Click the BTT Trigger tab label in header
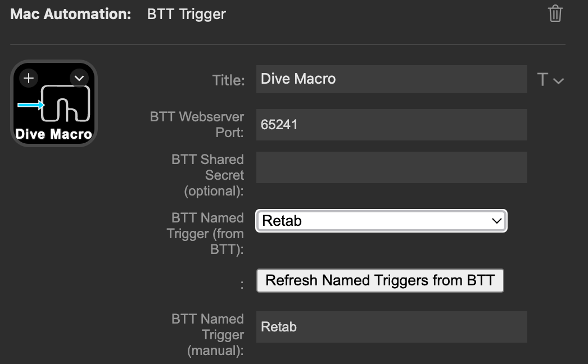 tap(186, 14)
